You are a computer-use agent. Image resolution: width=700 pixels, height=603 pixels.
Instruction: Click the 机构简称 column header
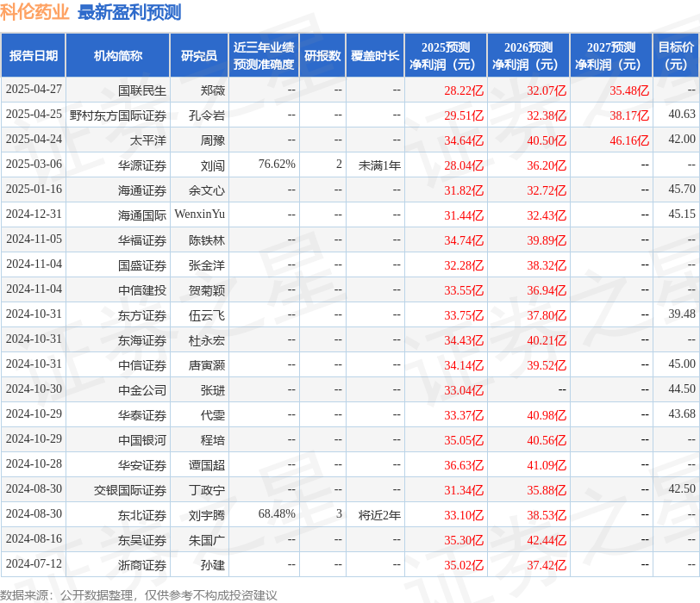click(118, 55)
